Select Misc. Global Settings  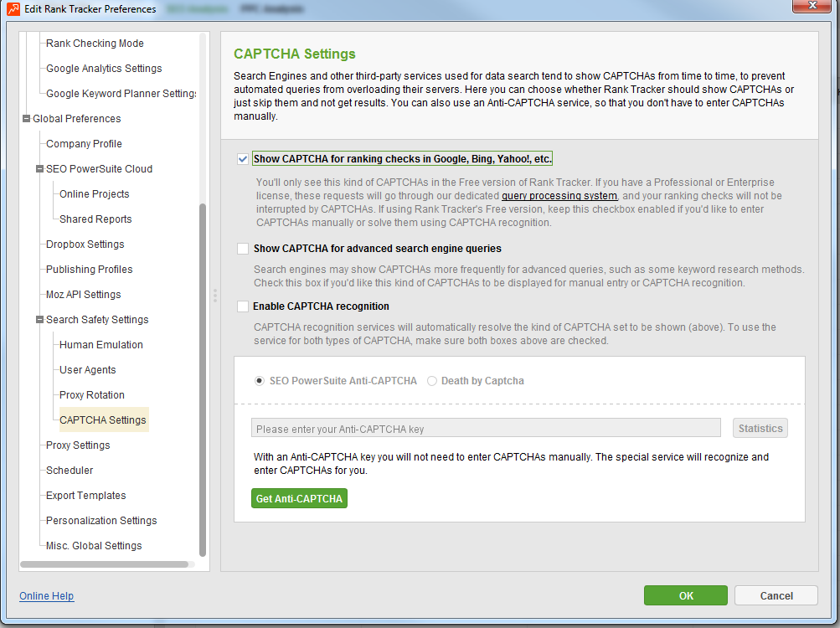pos(94,546)
